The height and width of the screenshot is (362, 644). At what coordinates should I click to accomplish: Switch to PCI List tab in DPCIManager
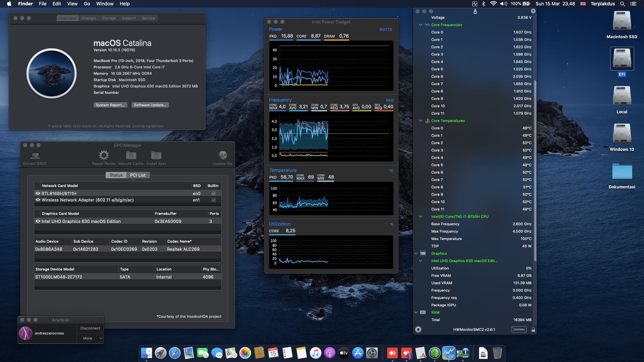coord(138,175)
